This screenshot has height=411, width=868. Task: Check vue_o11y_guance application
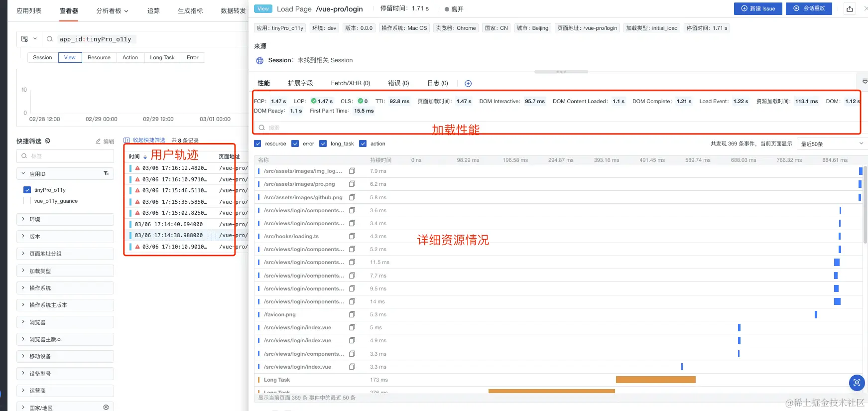[x=27, y=201]
